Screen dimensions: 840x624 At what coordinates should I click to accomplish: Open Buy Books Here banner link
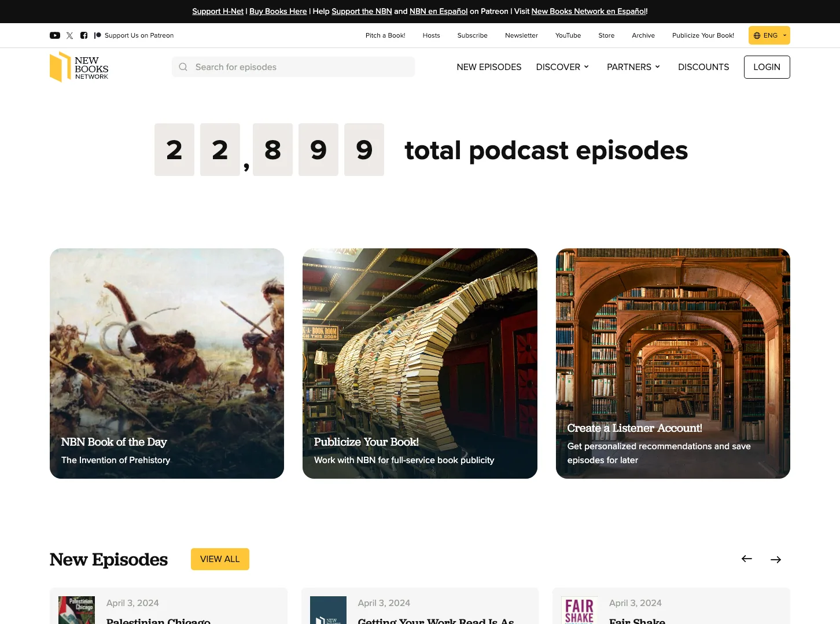tap(278, 11)
